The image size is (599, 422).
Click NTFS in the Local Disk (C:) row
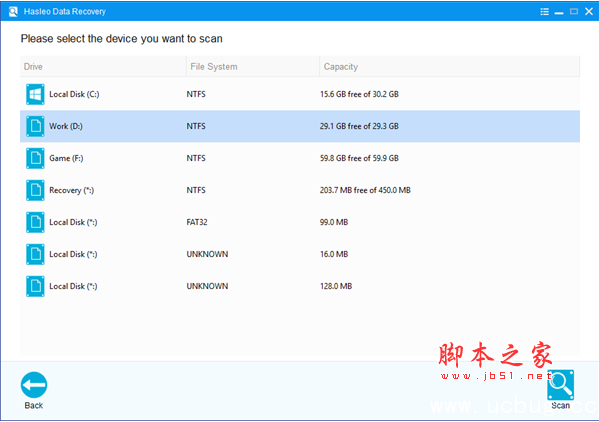(x=196, y=94)
